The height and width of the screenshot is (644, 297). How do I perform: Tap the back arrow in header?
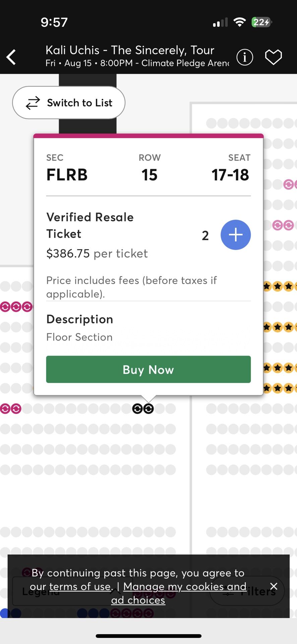11,57
